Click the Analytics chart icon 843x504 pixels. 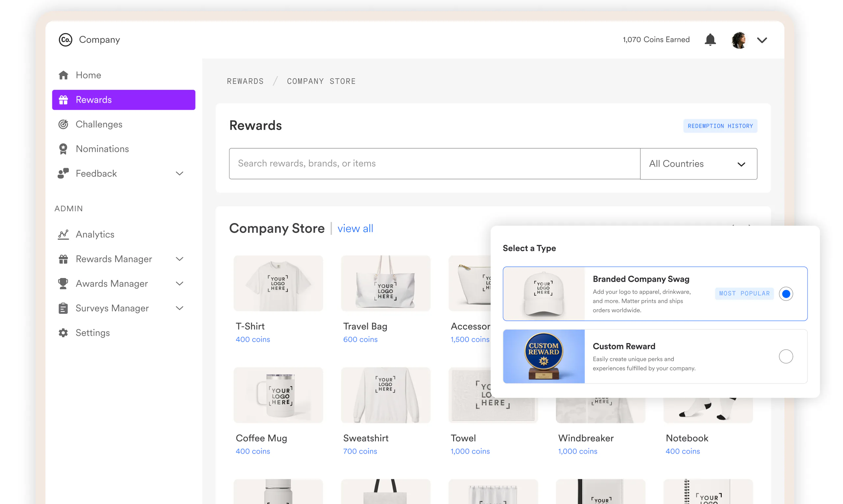point(63,234)
